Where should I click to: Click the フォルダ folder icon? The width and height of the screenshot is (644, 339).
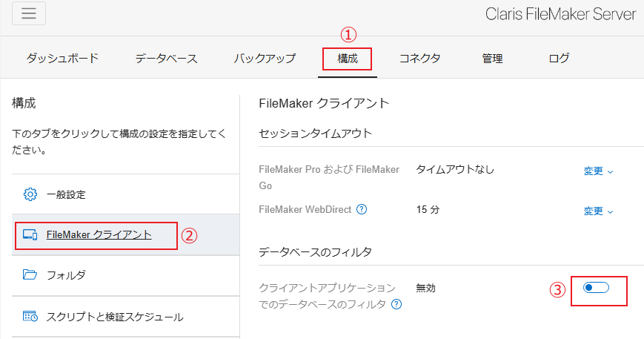pyautogui.click(x=30, y=275)
